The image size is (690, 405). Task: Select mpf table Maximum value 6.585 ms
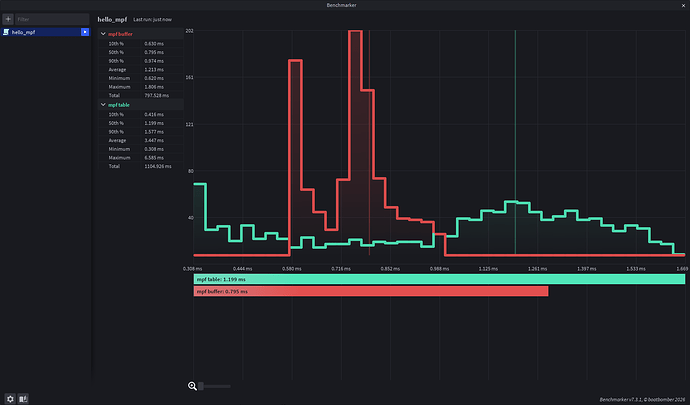pyautogui.click(x=154, y=158)
